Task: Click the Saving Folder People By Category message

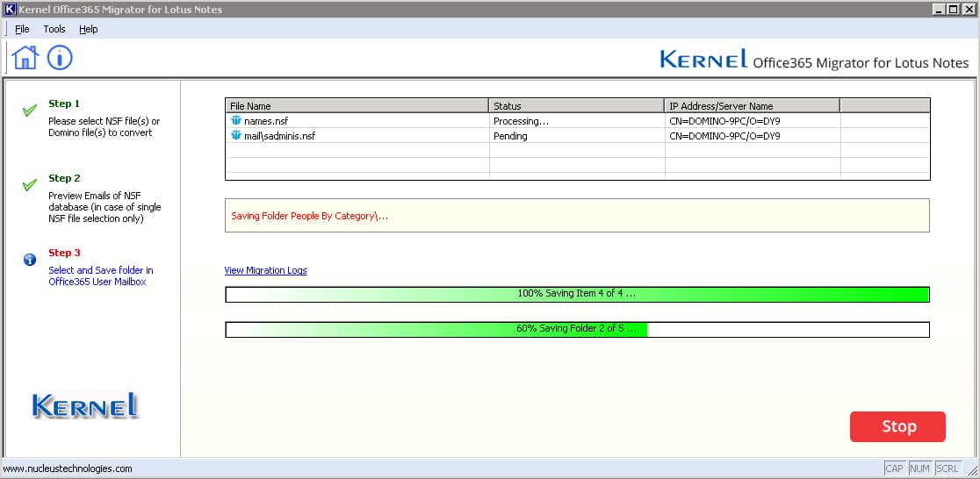Action: pos(310,216)
